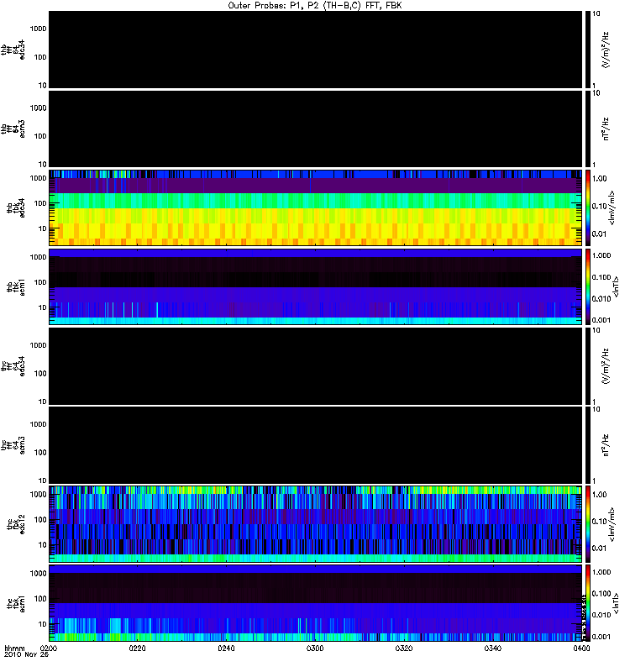Click the thc fbk edc12 spectrogram panel
The height and width of the screenshot is (672, 630).
tap(316, 524)
